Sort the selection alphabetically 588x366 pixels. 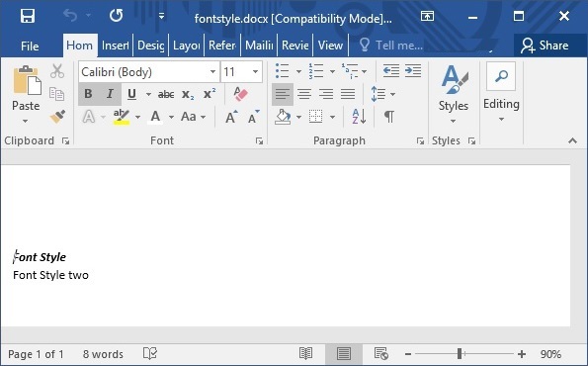[x=359, y=117]
